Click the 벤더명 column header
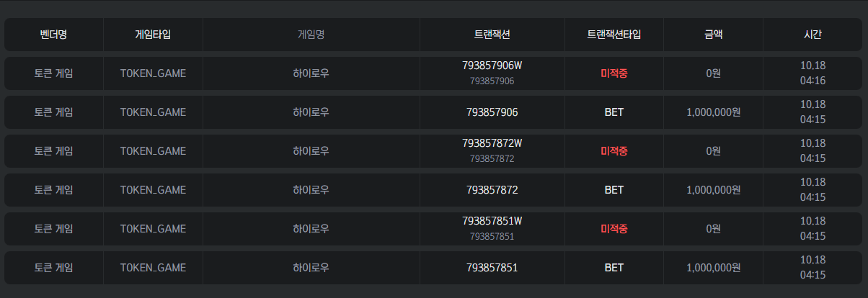868x298 pixels. click(53, 34)
